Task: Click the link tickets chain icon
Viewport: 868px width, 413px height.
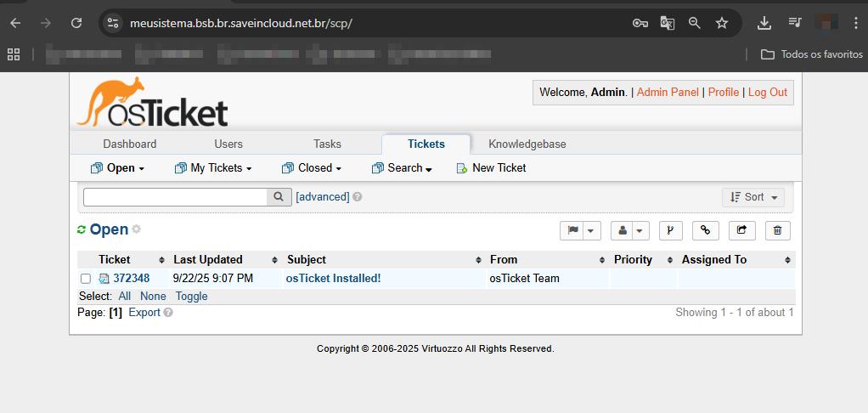Action: click(705, 230)
